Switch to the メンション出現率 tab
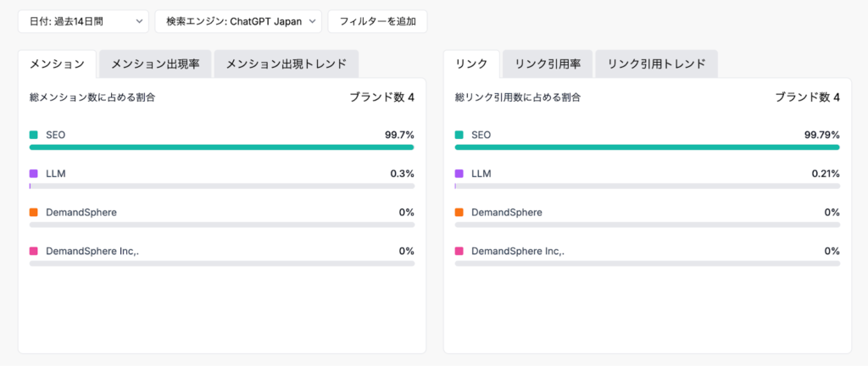868x366 pixels. (x=155, y=64)
